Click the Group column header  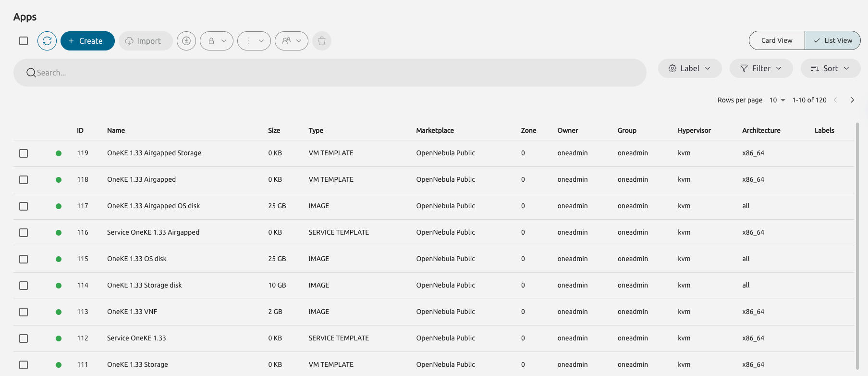click(627, 130)
